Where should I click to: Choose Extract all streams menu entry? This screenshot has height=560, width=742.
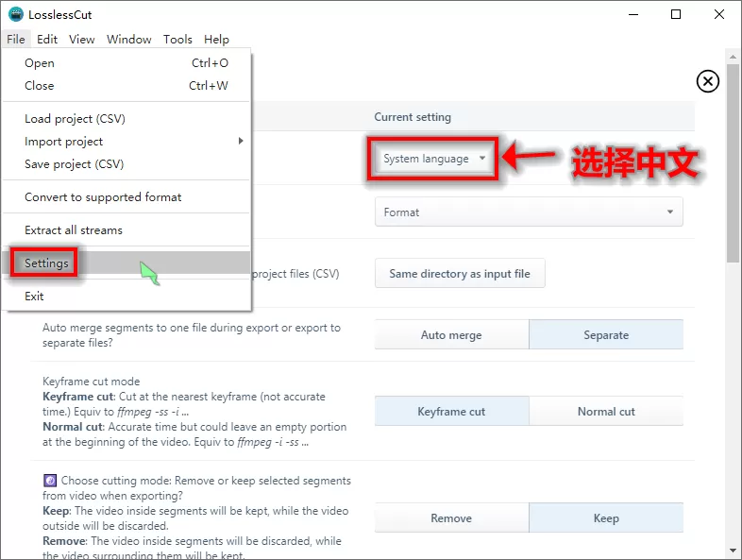pyautogui.click(x=74, y=230)
